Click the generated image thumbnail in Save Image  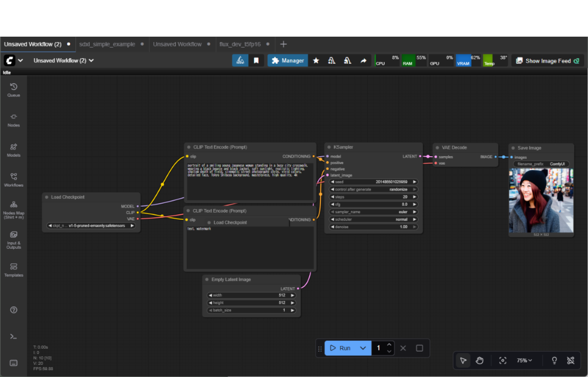541,200
